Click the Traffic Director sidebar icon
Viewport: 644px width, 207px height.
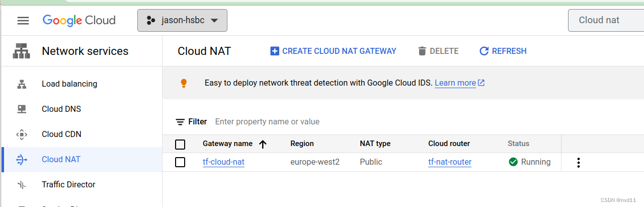coord(22,185)
